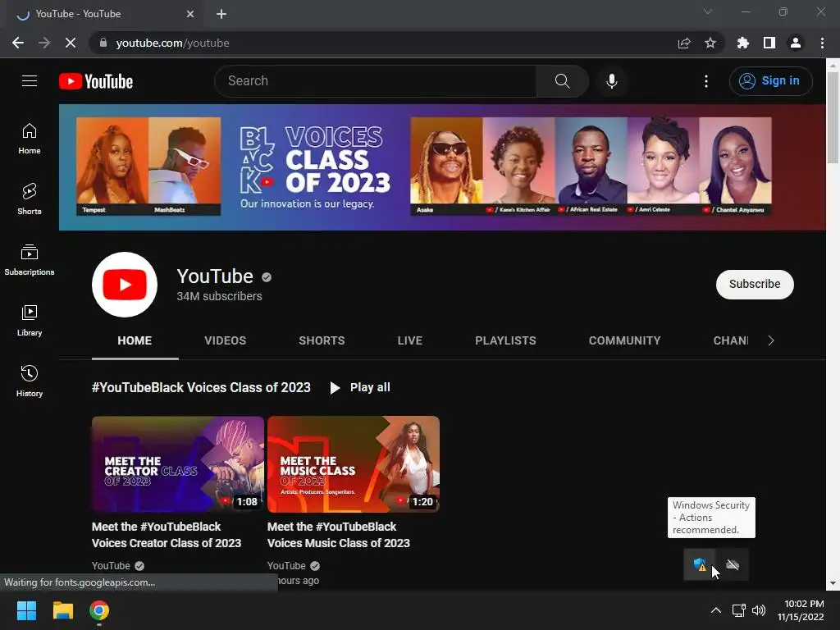Viewport: 840px width, 630px height.
Task: Go to Home in the sidebar
Action: click(30, 139)
